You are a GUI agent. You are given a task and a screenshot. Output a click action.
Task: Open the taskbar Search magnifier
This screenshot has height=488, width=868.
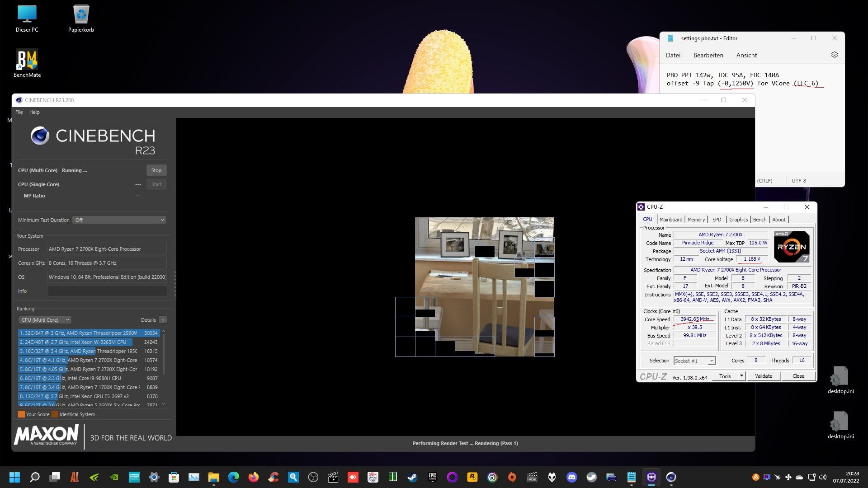[x=35, y=477]
